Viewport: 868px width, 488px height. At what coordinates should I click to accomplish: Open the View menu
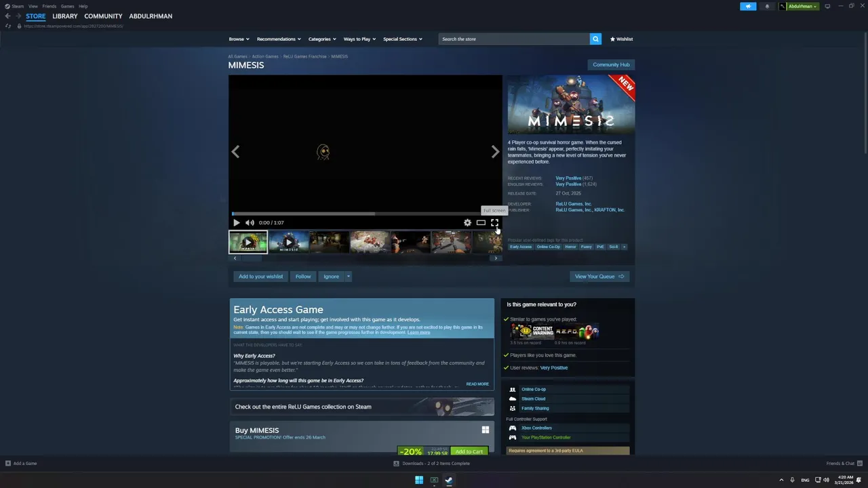point(33,6)
